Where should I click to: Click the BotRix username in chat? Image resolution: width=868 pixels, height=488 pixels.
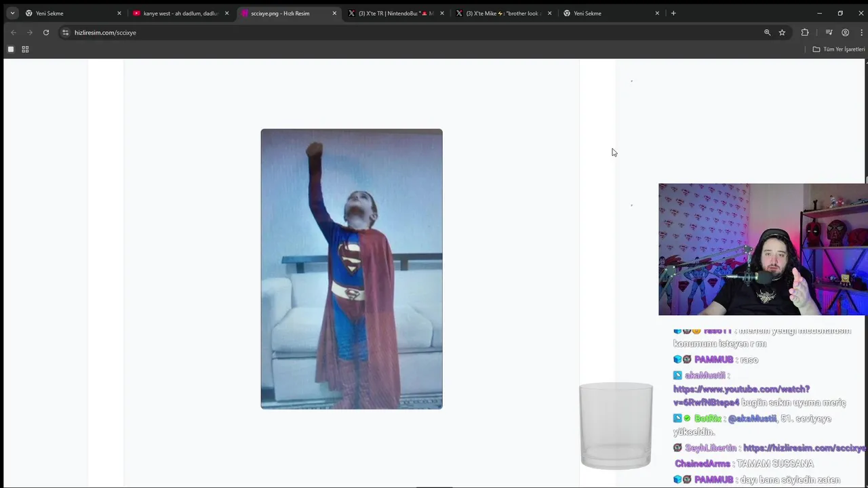pyautogui.click(x=707, y=419)
